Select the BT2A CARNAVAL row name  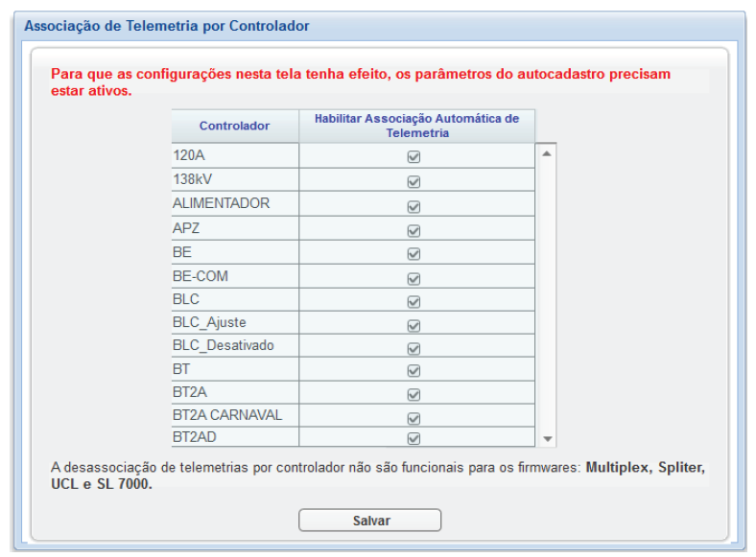coord(227,415)
